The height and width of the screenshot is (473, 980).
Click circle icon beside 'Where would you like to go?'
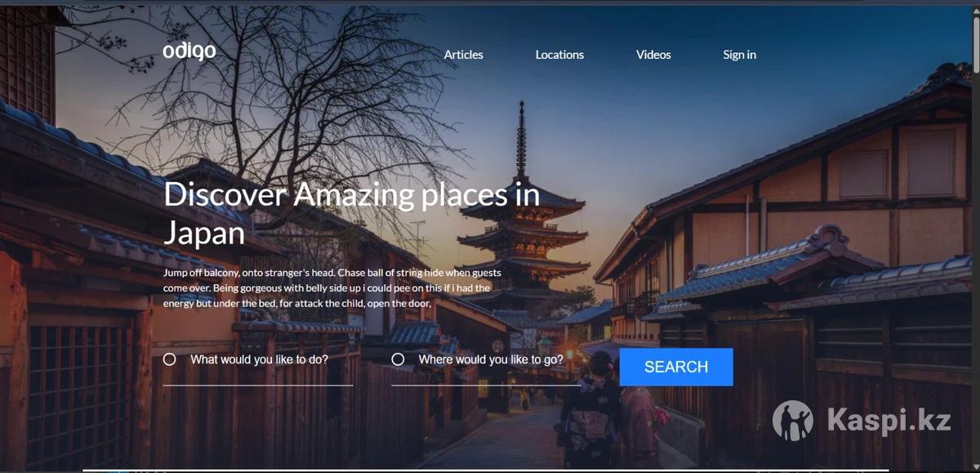[x=398, y=359]
